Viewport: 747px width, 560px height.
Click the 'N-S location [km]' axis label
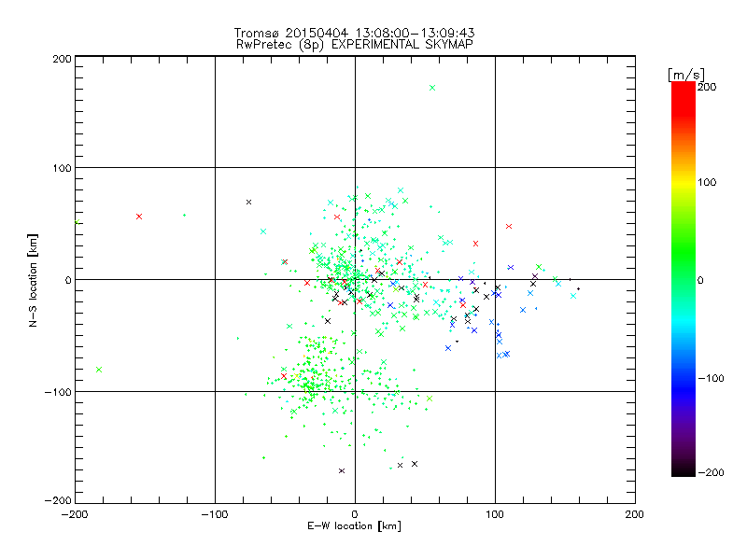33,281
